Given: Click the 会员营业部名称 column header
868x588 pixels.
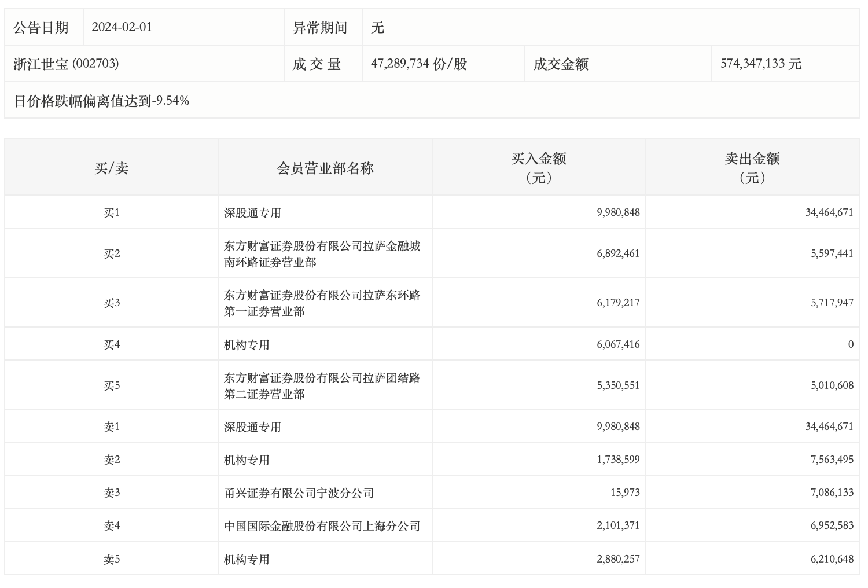Looking at the screenshot, I should pyautogui.click(x=325, y=168).
